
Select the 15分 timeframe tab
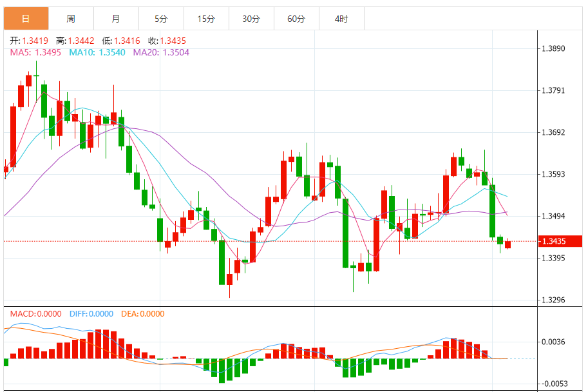pos(206,19)
